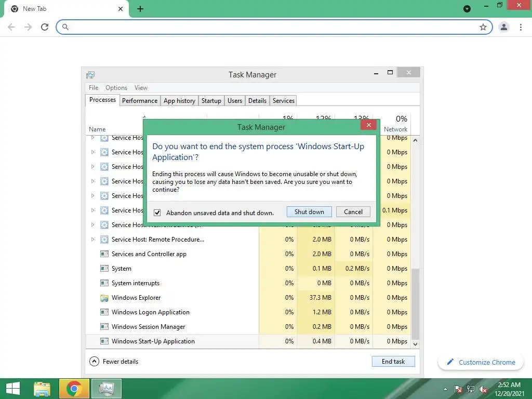Close the New Tab tab
The height and width of the screenshot is (399, 532).
121,9
